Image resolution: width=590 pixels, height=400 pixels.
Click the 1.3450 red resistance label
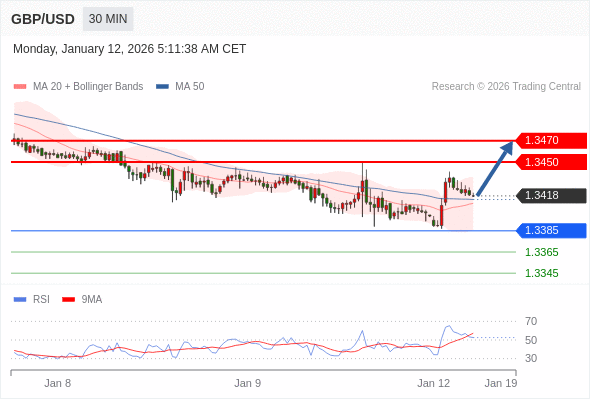pos(551,162)
